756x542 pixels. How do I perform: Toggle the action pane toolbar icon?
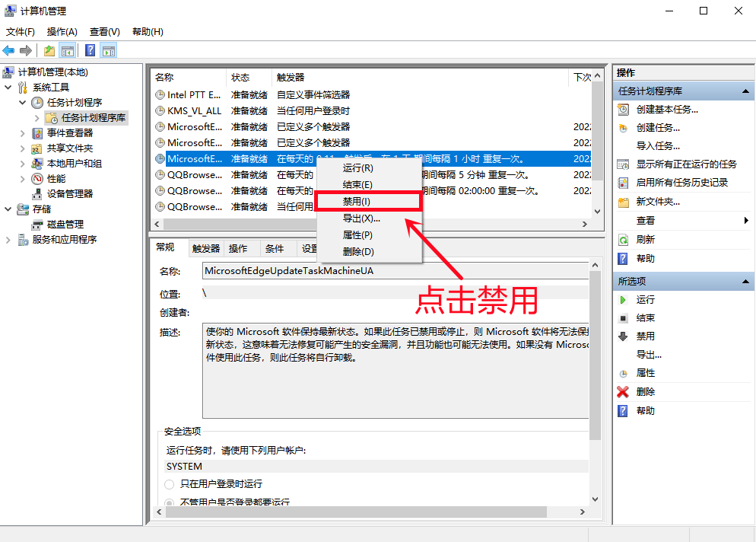tap(109, 50)
